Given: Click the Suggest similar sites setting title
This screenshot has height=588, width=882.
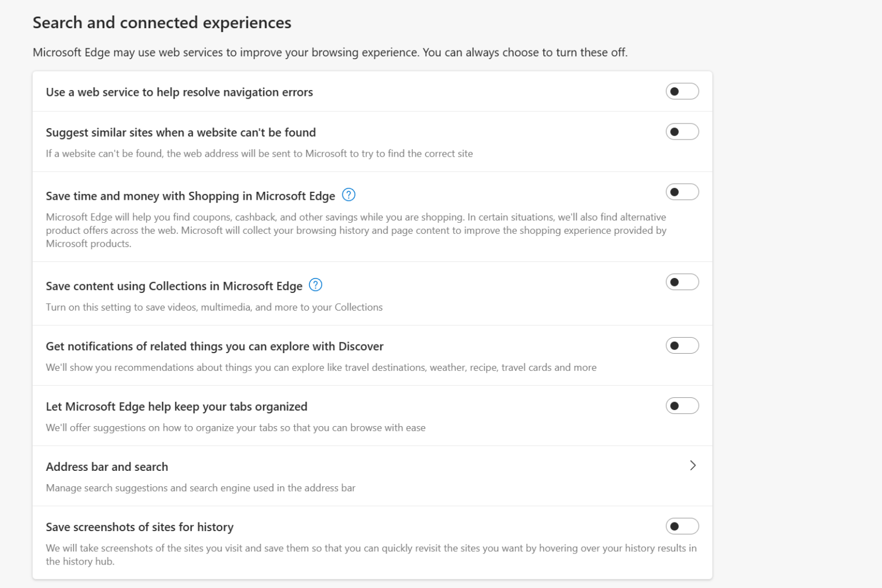Looking at the screenshot, I should (181, 132).
